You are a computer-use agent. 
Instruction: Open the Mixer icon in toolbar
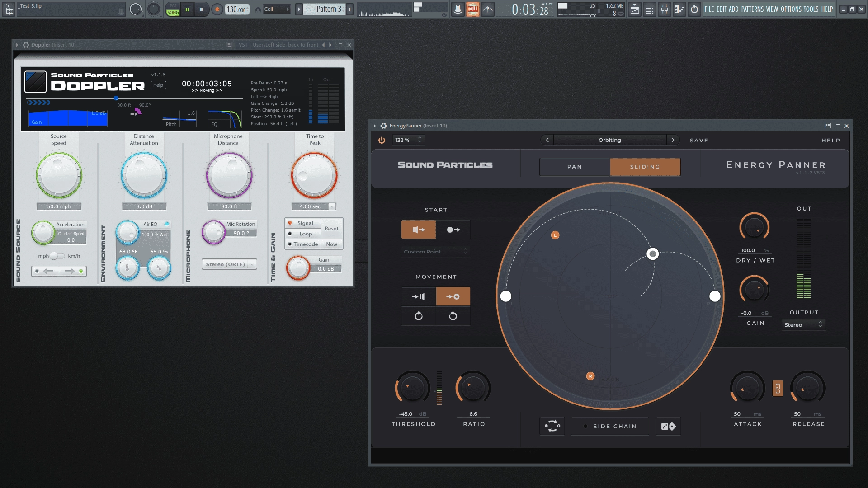click(x=665, y=9)
